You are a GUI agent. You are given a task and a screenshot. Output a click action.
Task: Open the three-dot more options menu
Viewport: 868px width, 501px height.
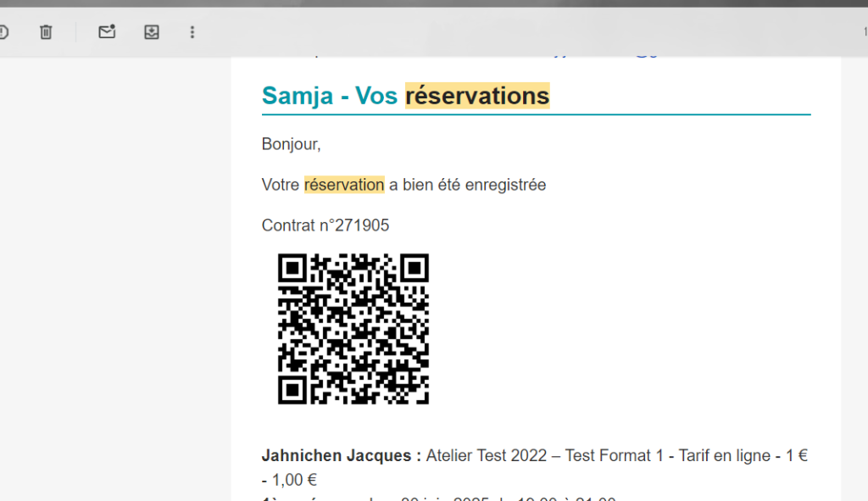tap(192, 32)
